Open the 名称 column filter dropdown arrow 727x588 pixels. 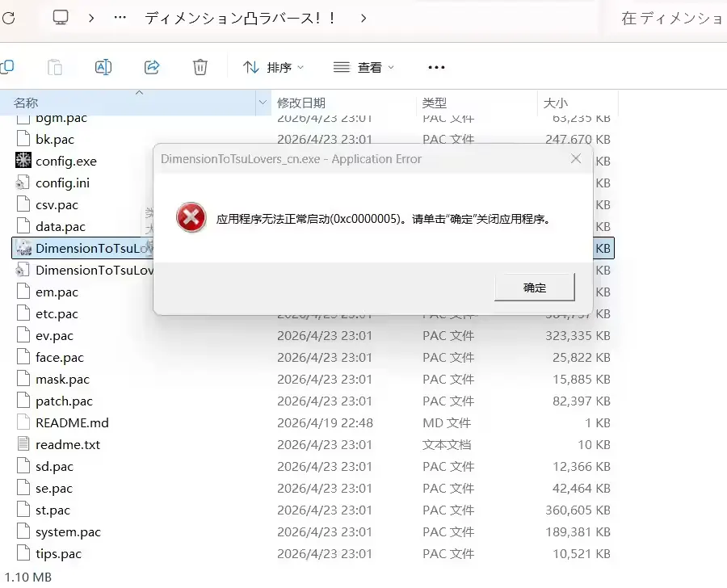(263, 103)
